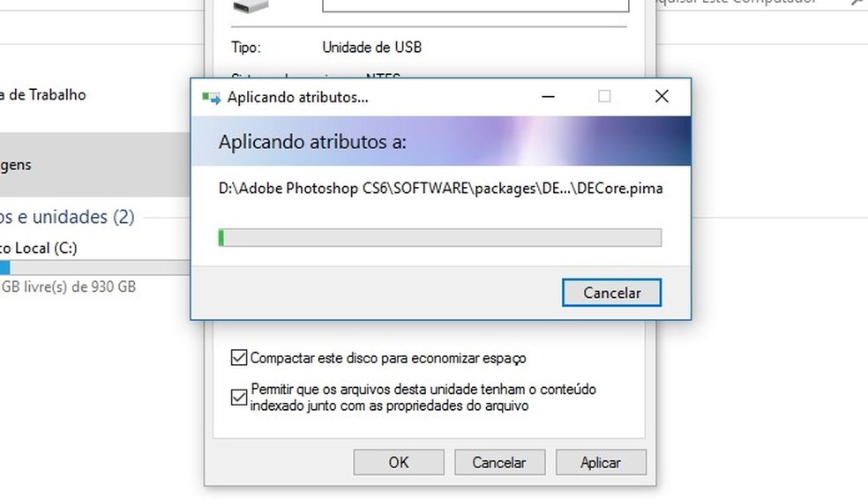Click Cancelar in the drive properties dialog
The image size is (868, 499).
coord(499,462)
